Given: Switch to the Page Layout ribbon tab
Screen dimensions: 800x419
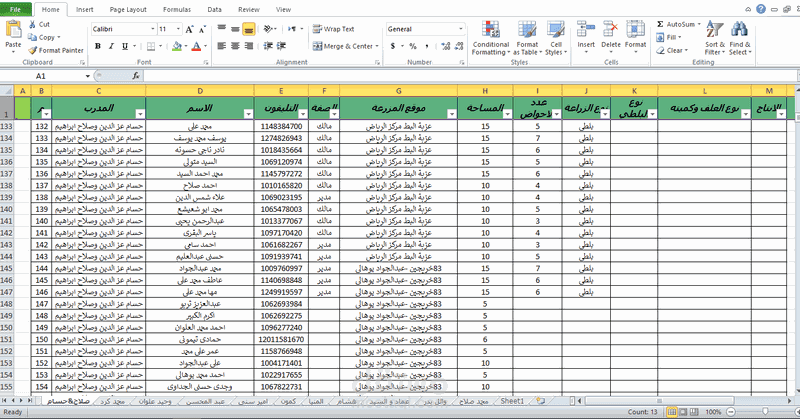Looking at the screenshot, I should pyautogui.click(x=127, y=8).
